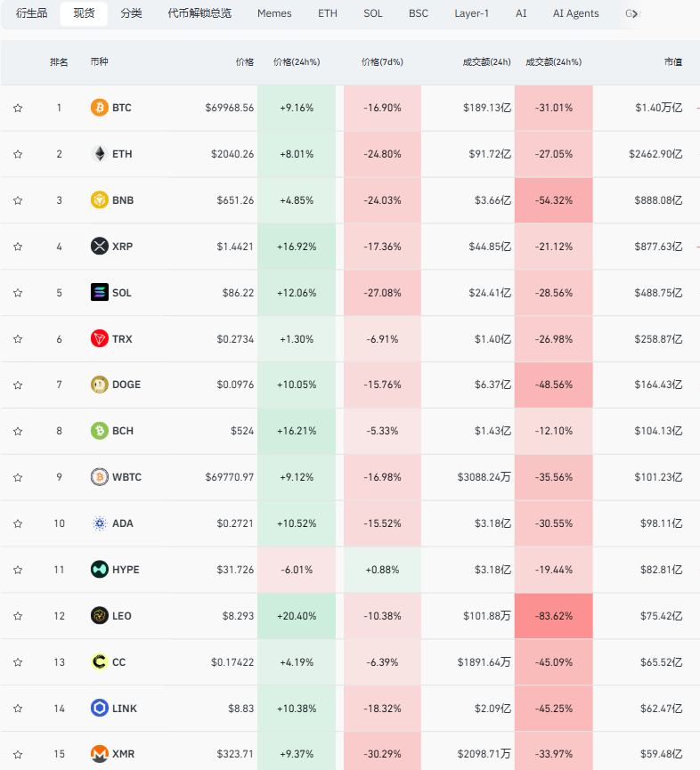
Task: Toggle favorite star for BTC row
Action: [18, 108]
